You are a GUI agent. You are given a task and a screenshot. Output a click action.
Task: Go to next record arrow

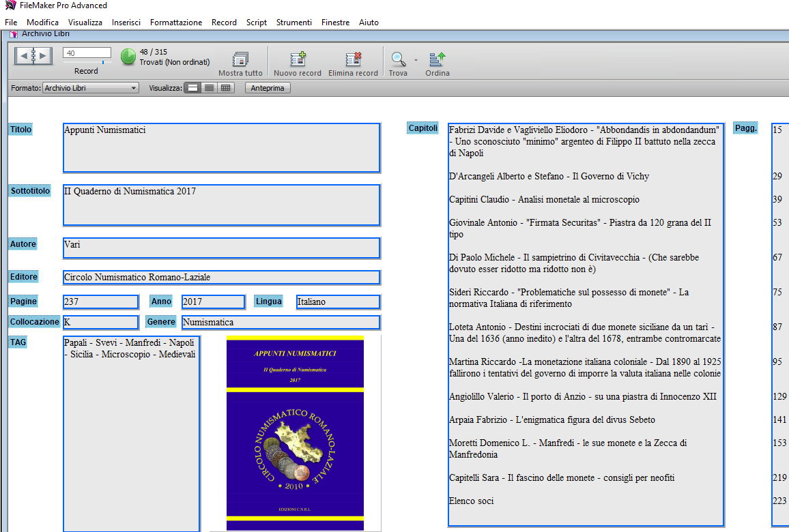(x=44, y=56)
